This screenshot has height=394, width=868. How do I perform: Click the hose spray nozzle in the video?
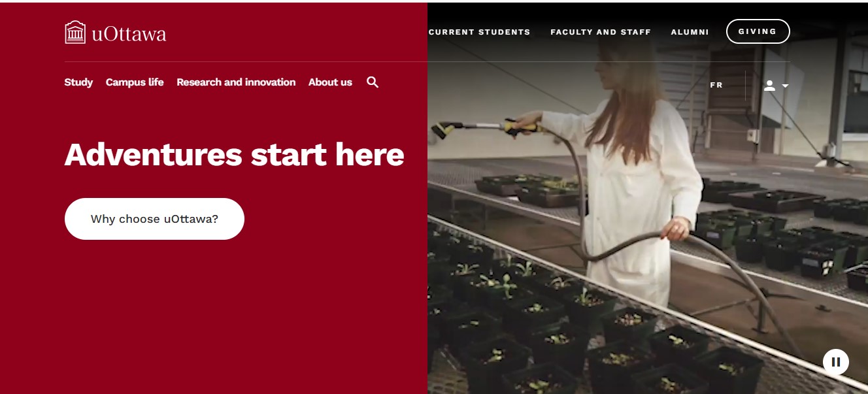[x=444, y=129]
